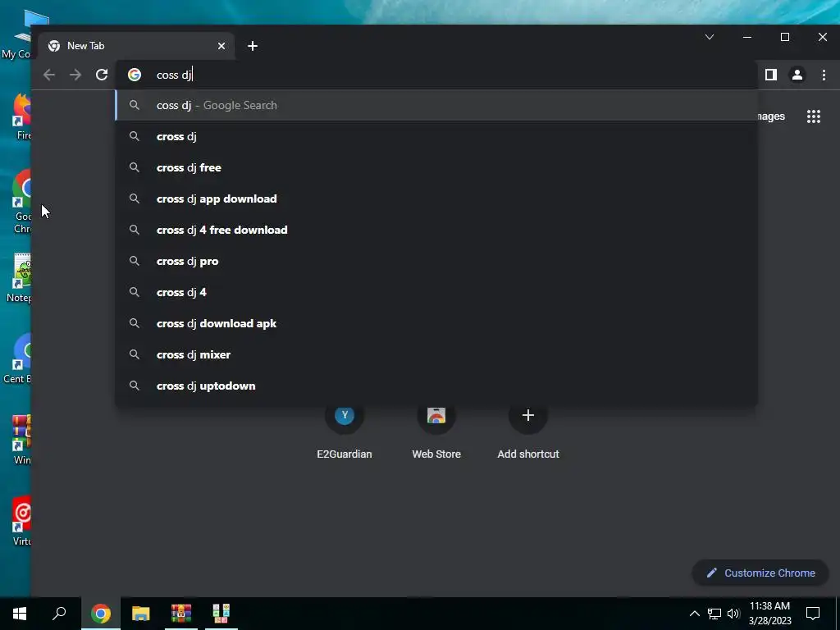Choose 'cross dj 4 free download' suggestion
Screen dimensions: 840x630
pos(436,230)
